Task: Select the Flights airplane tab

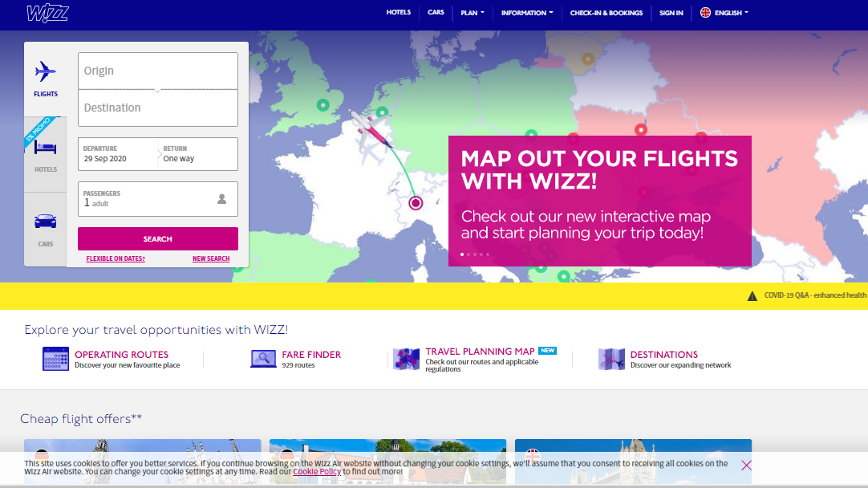Action: (x=46, y=79)
